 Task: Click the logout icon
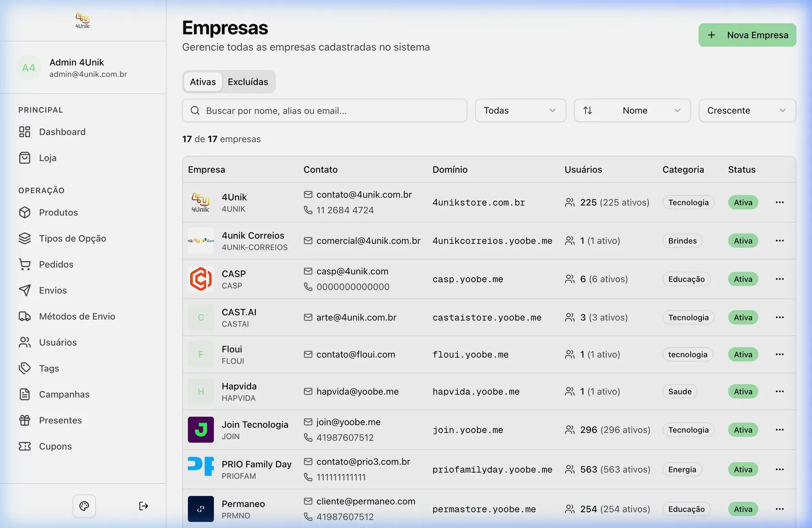click(144, 506)
